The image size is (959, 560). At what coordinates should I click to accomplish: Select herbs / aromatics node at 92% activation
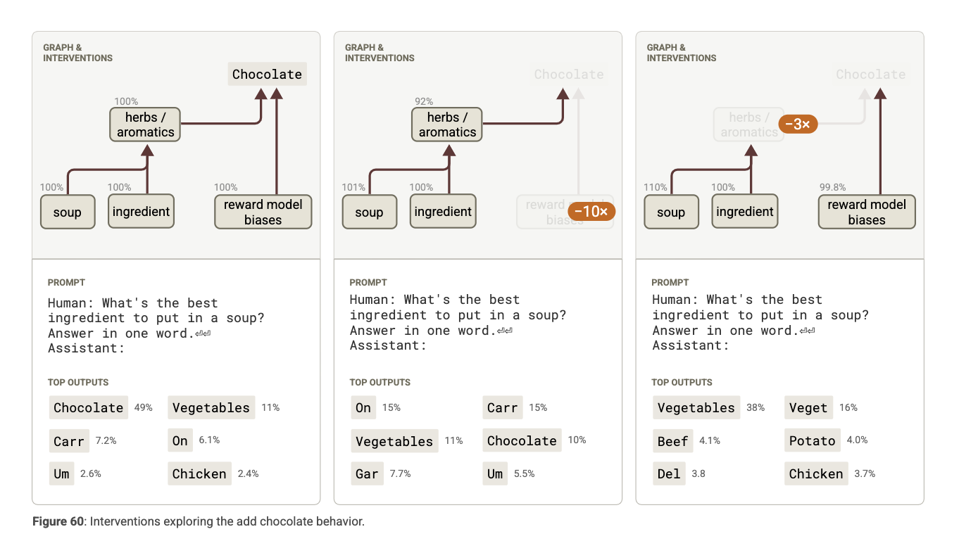point(447,125)
